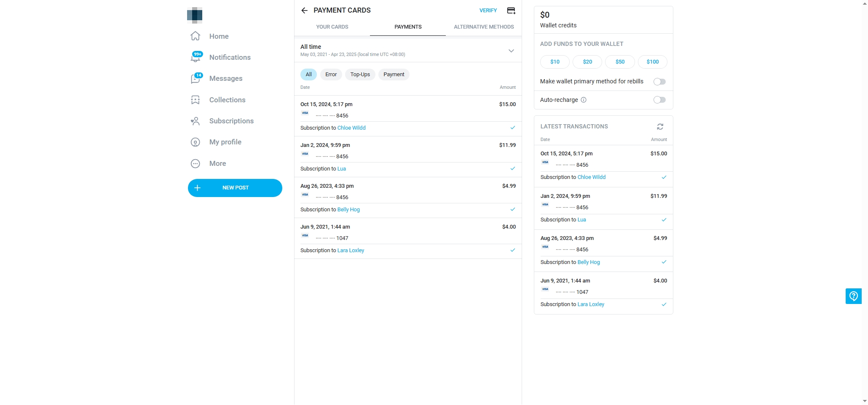This screenshot has width=868, height=405.
Task: Select the Error filter chip
Action: [331, 75]
